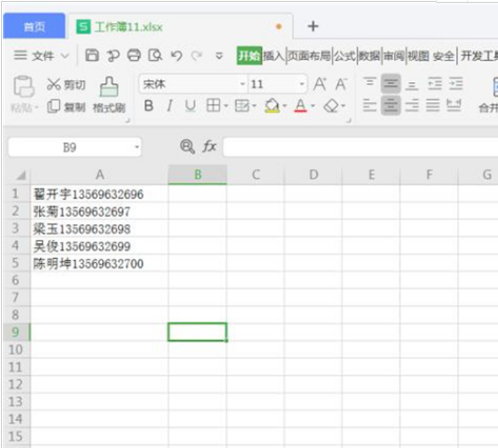Image resolution: width=498 pixels, height=448 pixels.
Task: Apply fill color bucket icon
Action: point(272,106)
